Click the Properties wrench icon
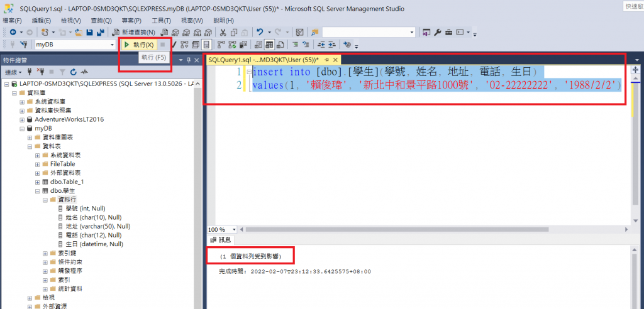The height and width of the screenshot is (309, 644). point(438,32)
